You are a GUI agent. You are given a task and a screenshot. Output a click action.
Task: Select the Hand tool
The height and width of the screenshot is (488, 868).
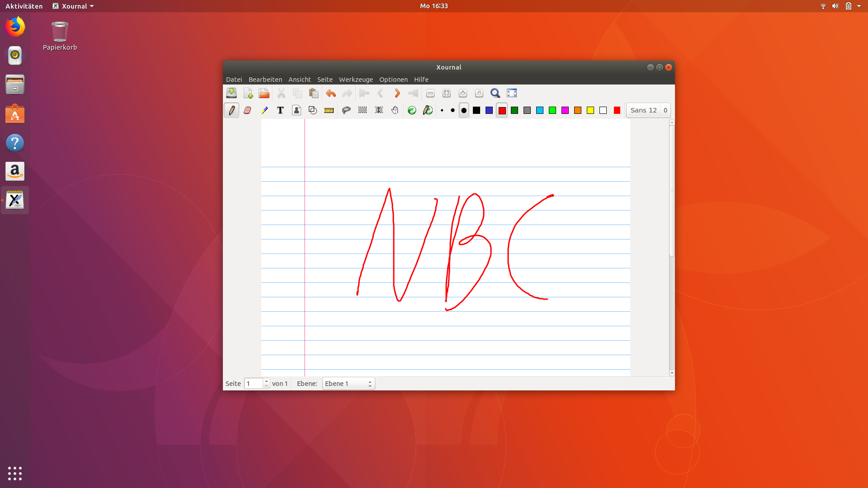[395, 110]
